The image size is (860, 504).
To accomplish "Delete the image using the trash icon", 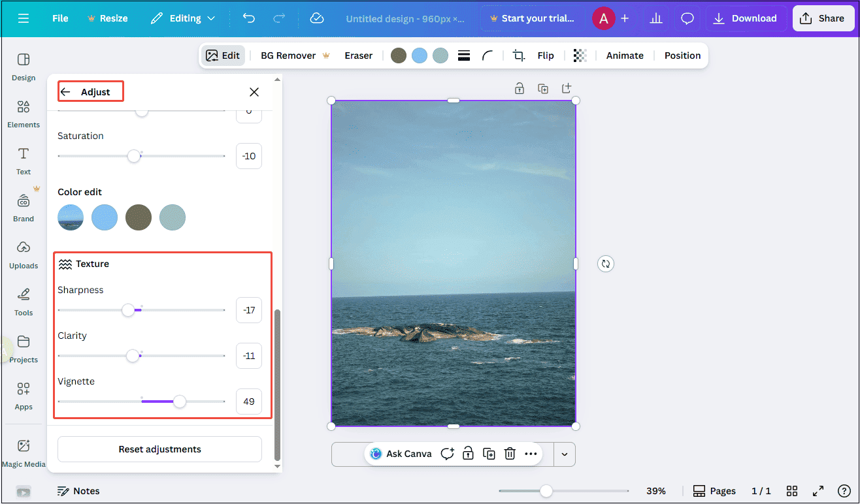I will click(510, 454).
